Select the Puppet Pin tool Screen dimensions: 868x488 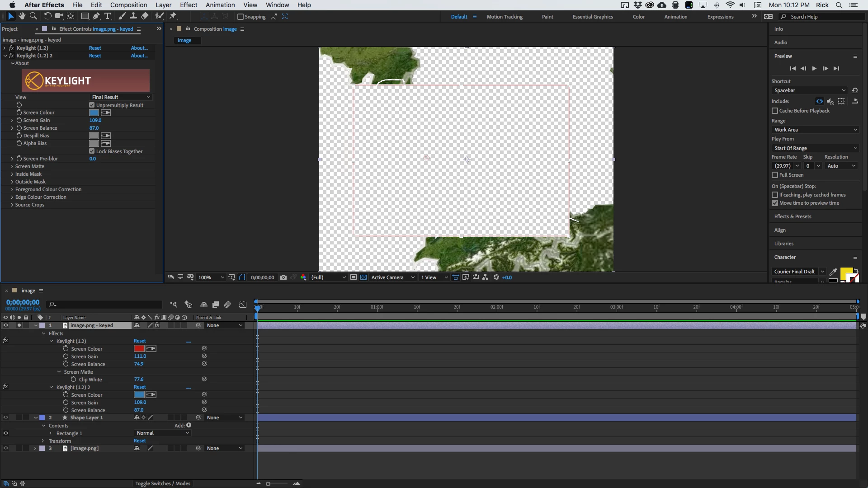(x=173, y=16)
